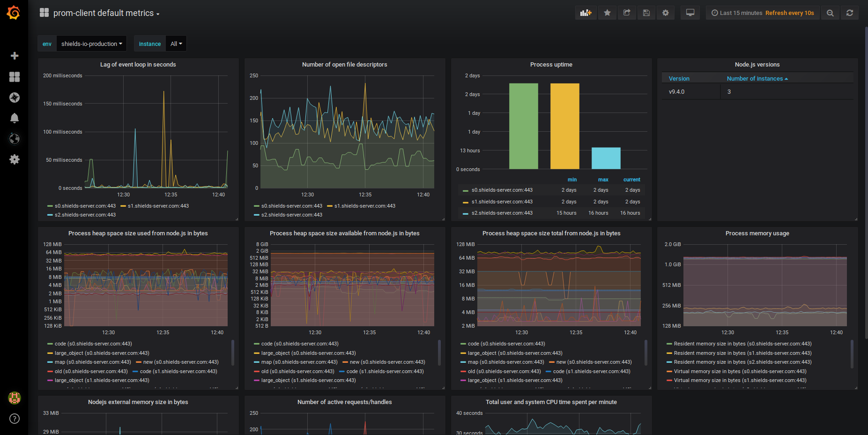Sort uptime legend by current column
The height and width of the screenshot is (435, 868).
point(631,180)
